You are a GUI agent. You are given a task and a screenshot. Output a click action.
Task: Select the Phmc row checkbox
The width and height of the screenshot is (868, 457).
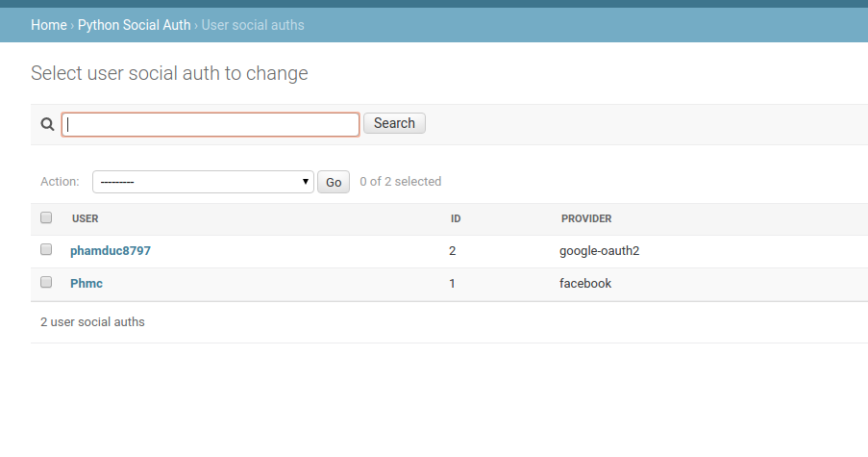click(x=46, y=283)
